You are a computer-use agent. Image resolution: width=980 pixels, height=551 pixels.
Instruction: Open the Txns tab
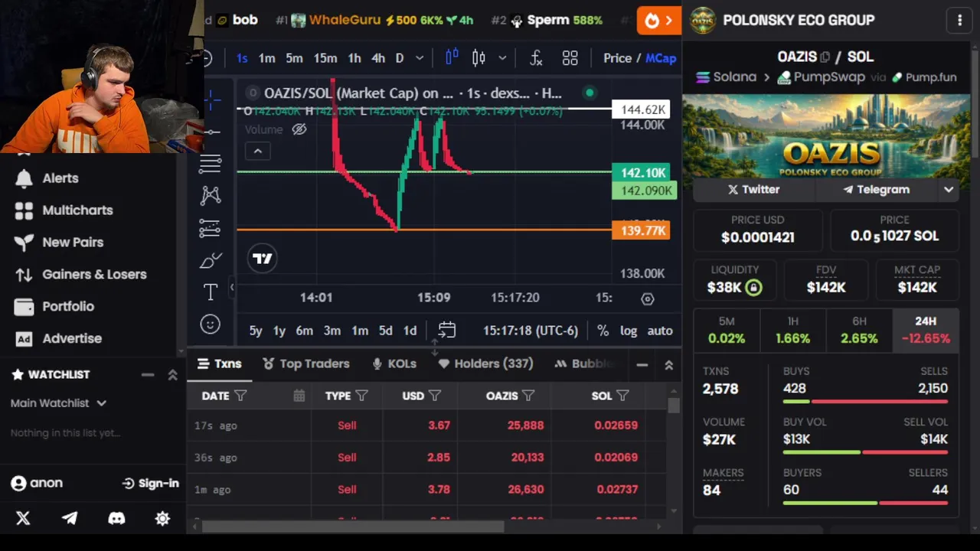[x=219, y=364]
